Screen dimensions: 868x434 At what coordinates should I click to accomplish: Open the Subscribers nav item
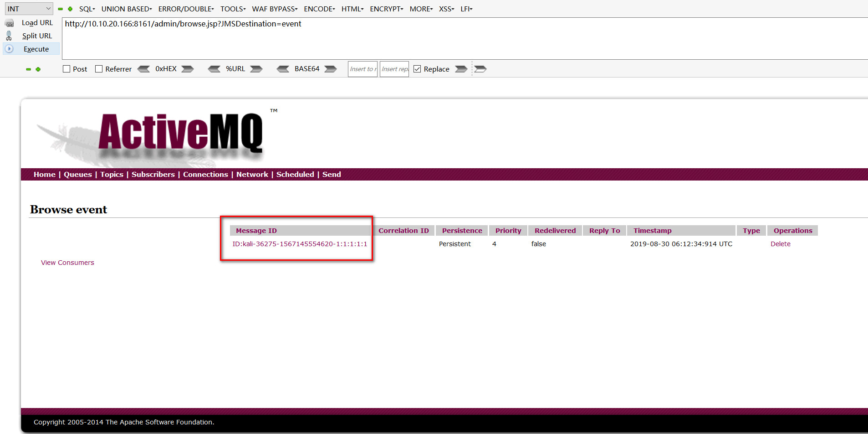click(x=153, y=175)
